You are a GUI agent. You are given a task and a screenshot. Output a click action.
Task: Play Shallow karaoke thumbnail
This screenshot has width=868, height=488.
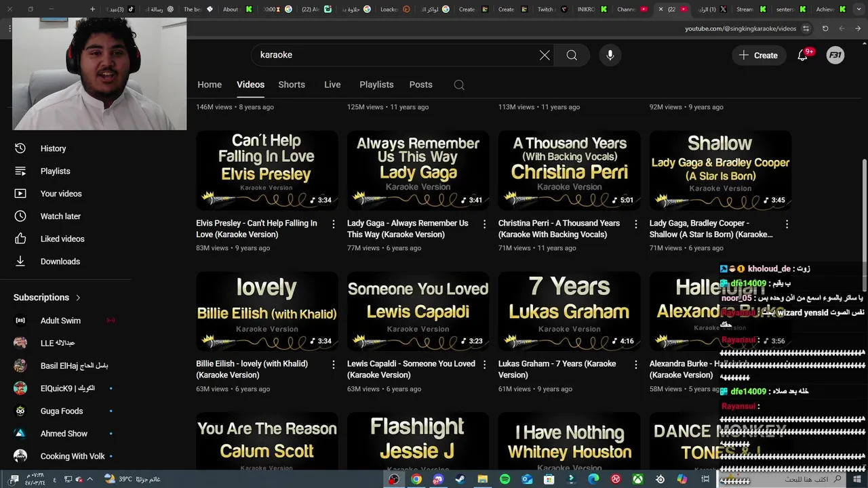(x=720, y=170)
